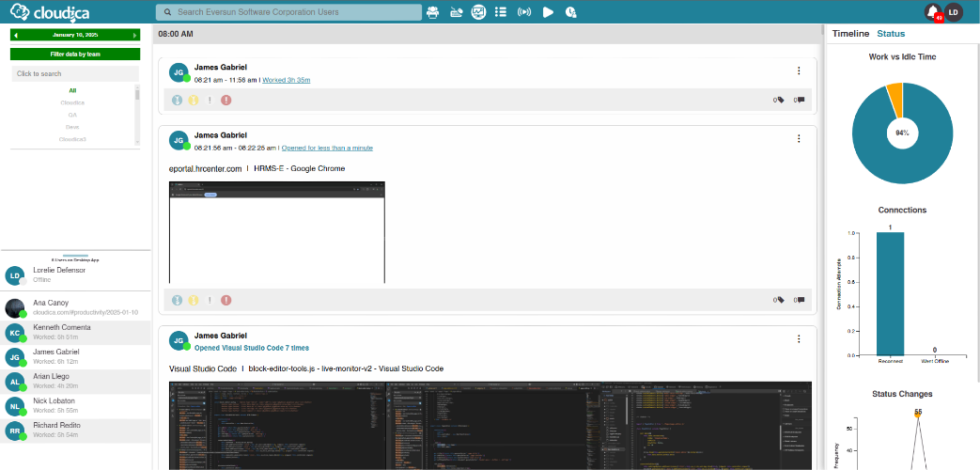Click the tag icon on the Worked 3h 35m card
This screenshot has width=980, height=470.
(x=780, y=100)
